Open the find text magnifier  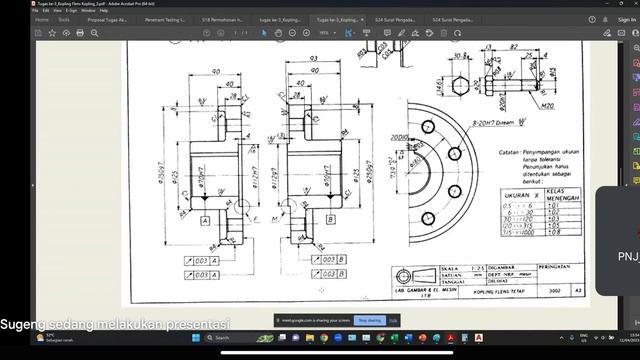point(94,33)
